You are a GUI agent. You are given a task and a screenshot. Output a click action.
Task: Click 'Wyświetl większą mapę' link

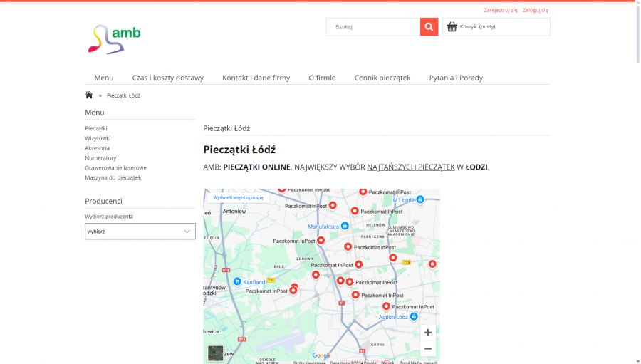pos(239,197)
